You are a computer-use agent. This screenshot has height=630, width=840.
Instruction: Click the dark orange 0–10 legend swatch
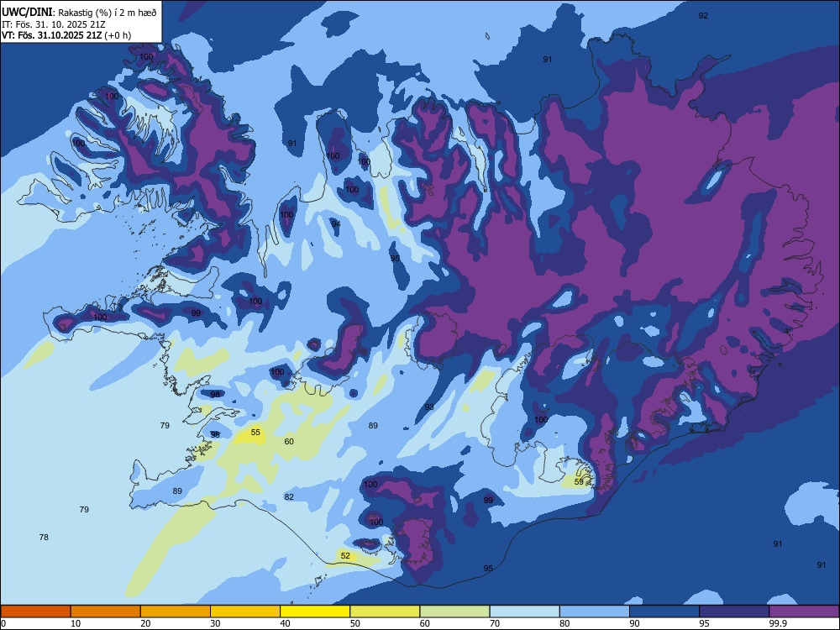[x=35, y=612]
